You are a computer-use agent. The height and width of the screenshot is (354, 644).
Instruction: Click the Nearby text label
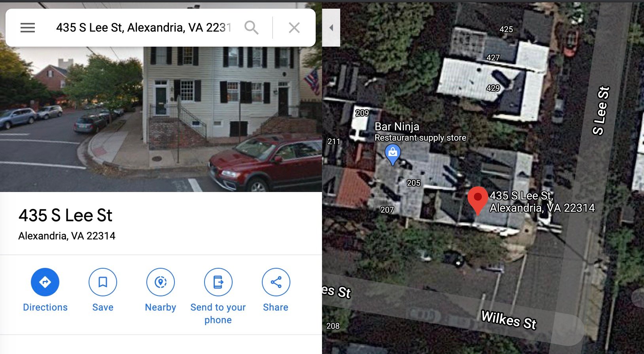coord(161,307)
